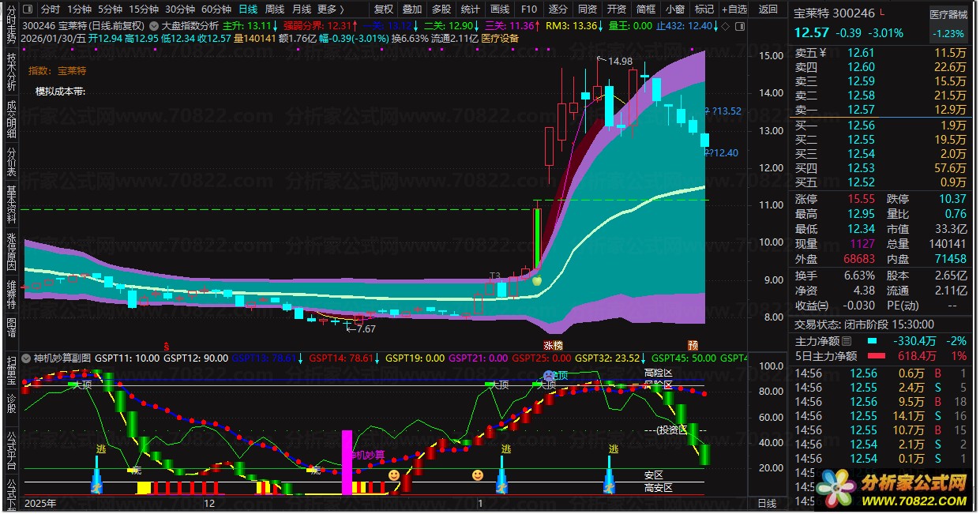Click the red $ marker below chart
The height and width of the screenshot is (514, 980).
(x=166, y=345)
